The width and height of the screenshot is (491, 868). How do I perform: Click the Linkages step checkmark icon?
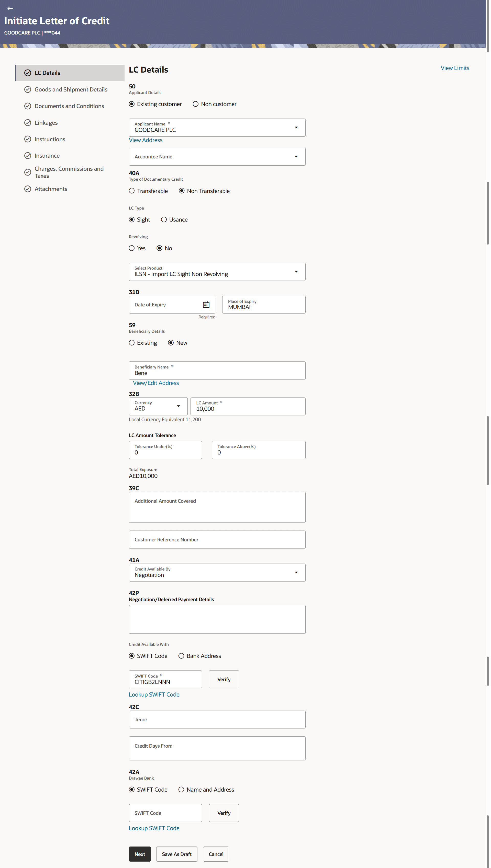[x=28, y=123]
